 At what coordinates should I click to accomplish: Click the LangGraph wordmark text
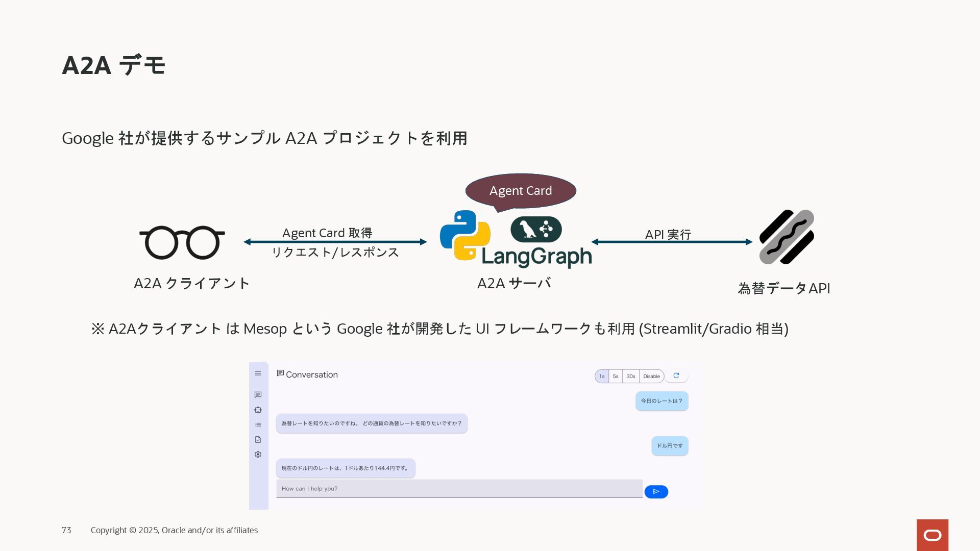click(x=536, y=257)
